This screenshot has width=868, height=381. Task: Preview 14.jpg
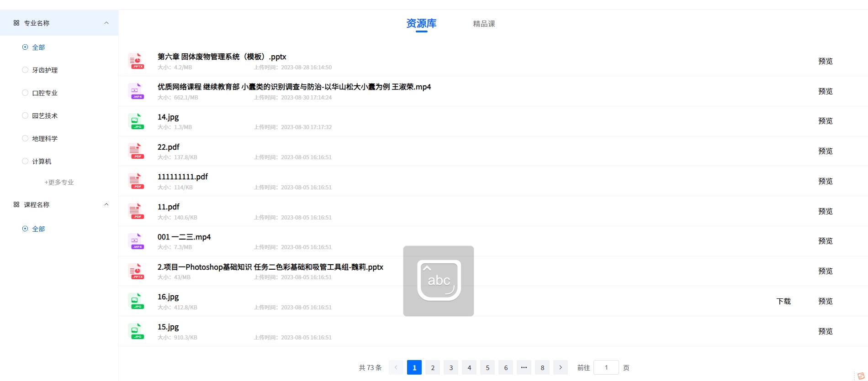click(825, 121)
